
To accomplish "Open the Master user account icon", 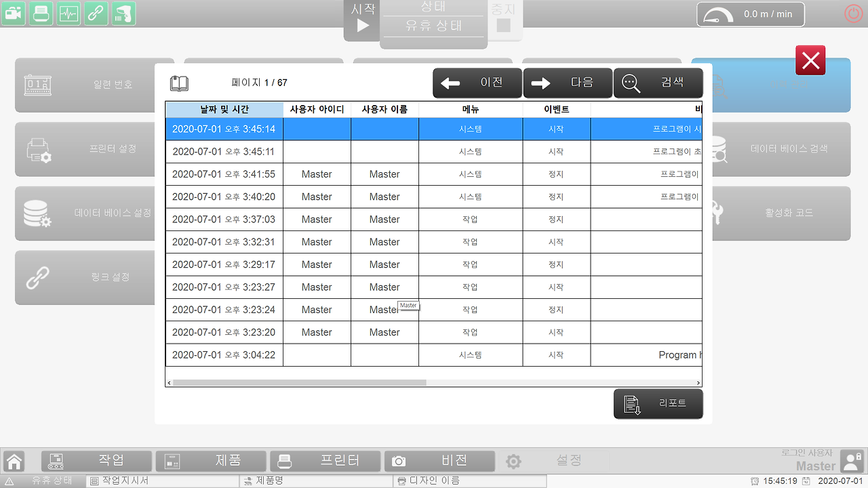I will point(852,461).
